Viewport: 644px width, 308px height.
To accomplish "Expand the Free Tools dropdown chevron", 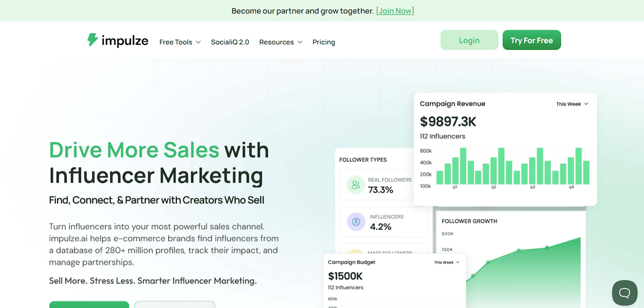I will (x=198, y=42).
